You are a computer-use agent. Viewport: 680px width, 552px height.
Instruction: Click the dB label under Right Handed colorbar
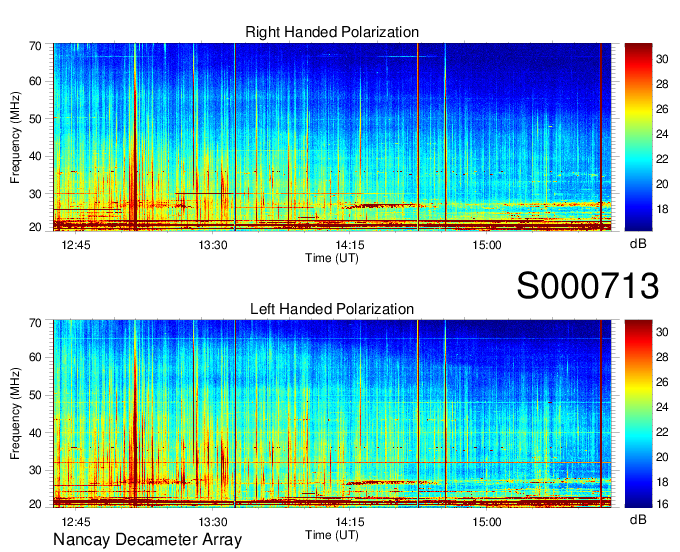tap(638, 244)
